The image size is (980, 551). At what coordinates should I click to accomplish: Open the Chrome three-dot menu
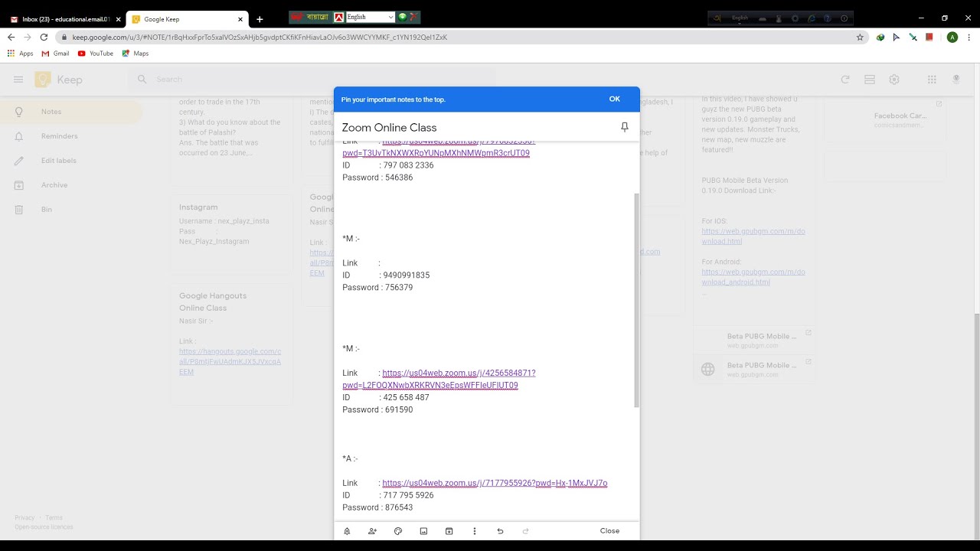click(969, 37)
